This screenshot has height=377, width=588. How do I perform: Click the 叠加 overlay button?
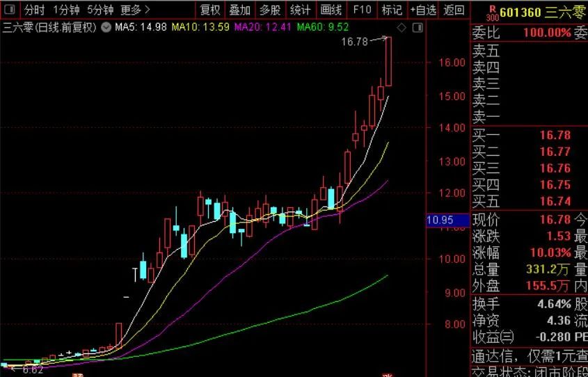coord(240,10)
